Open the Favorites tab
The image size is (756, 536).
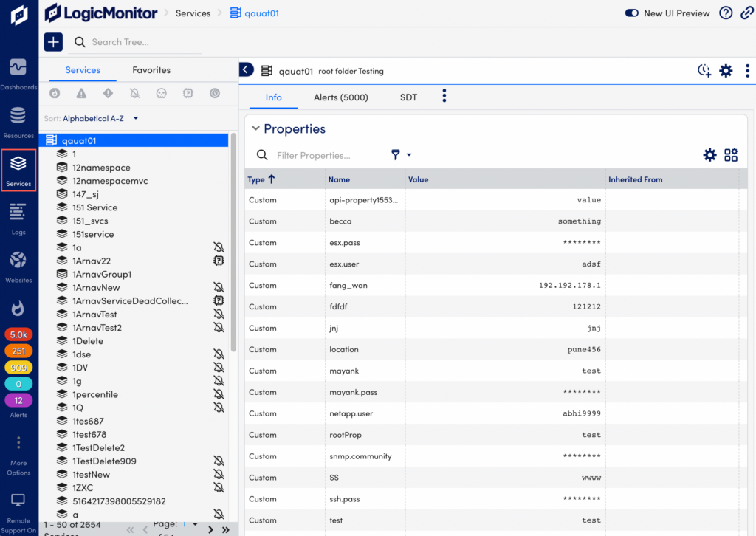coord(151,70)
